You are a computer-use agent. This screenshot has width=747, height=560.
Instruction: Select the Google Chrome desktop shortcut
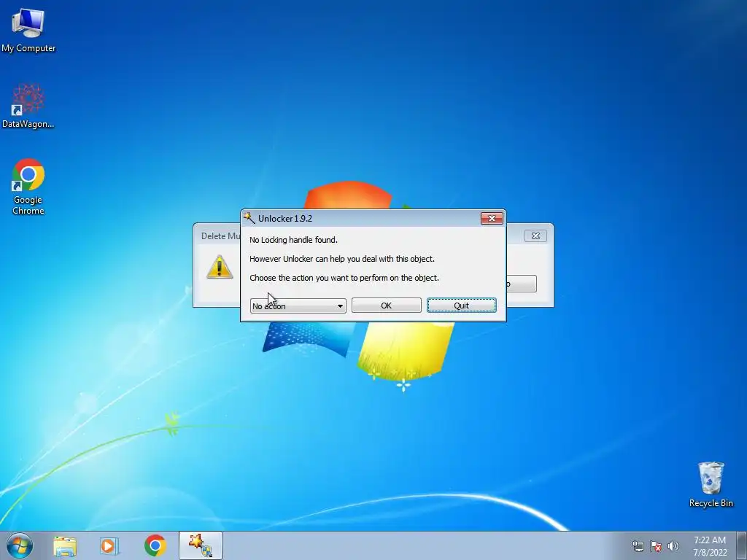(28, 186)
